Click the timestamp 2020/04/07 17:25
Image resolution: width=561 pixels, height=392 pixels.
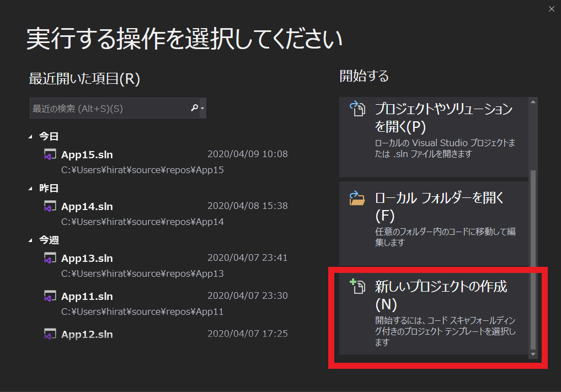(248, 334)
